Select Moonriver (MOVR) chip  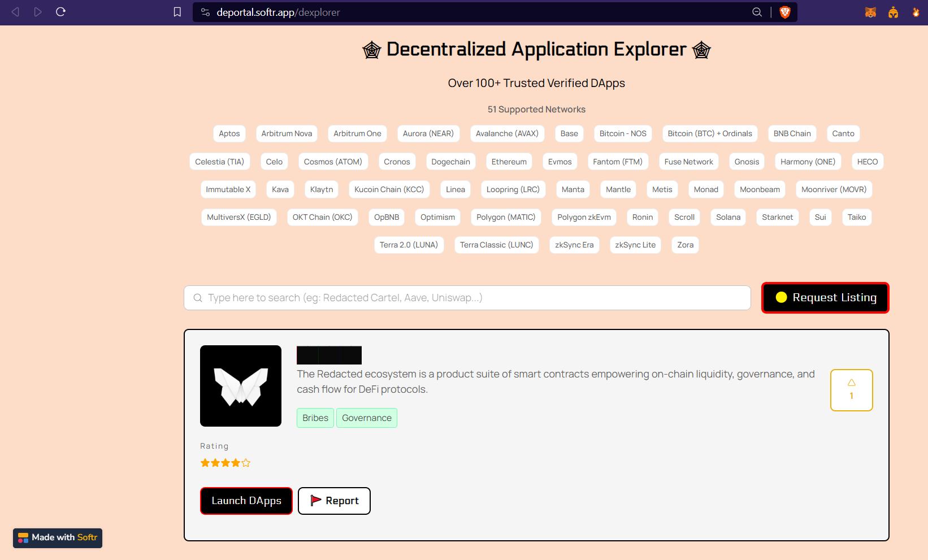834,189
